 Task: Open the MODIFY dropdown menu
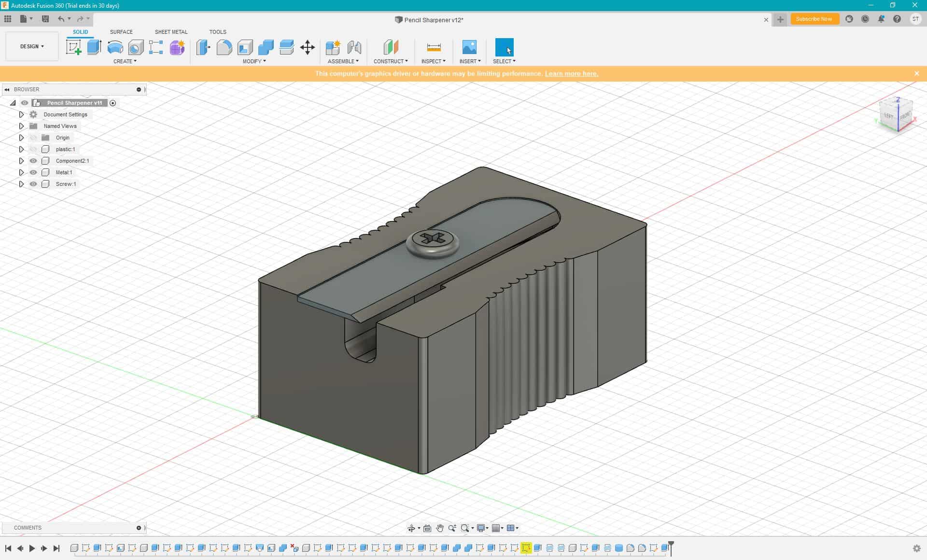[x=254, y=61]
